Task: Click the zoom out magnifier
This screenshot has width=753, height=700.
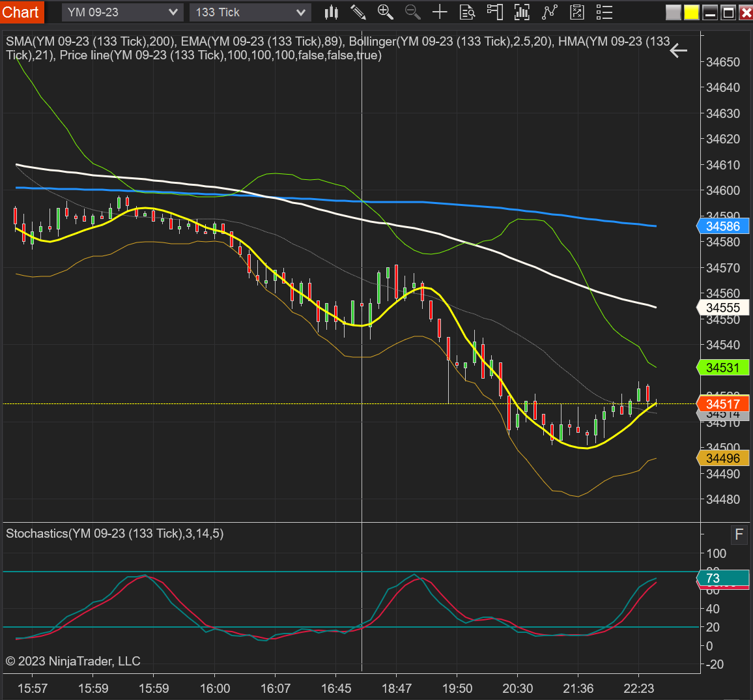Action: click(x=412, y=12)
